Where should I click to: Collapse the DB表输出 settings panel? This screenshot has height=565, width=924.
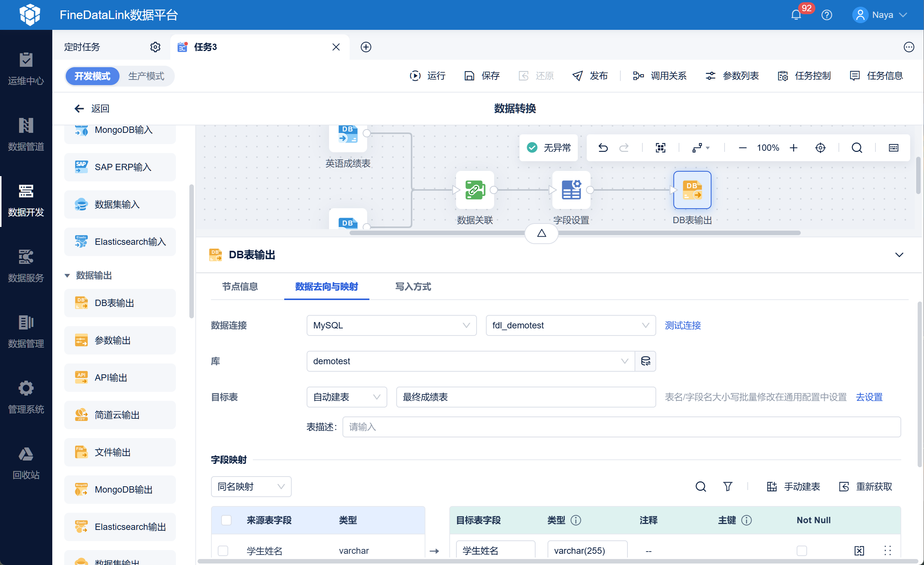(899, 255)
